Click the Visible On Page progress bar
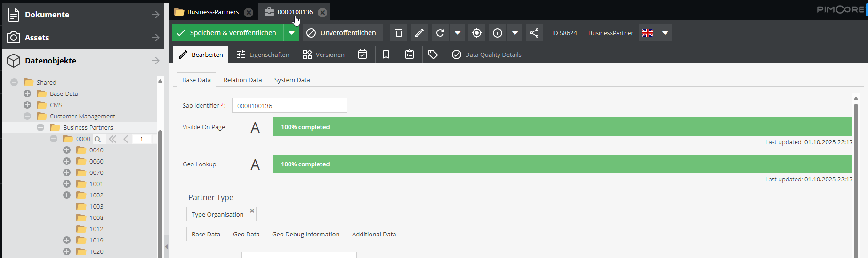This screenshot has height=258, width=868. (562, 127)
